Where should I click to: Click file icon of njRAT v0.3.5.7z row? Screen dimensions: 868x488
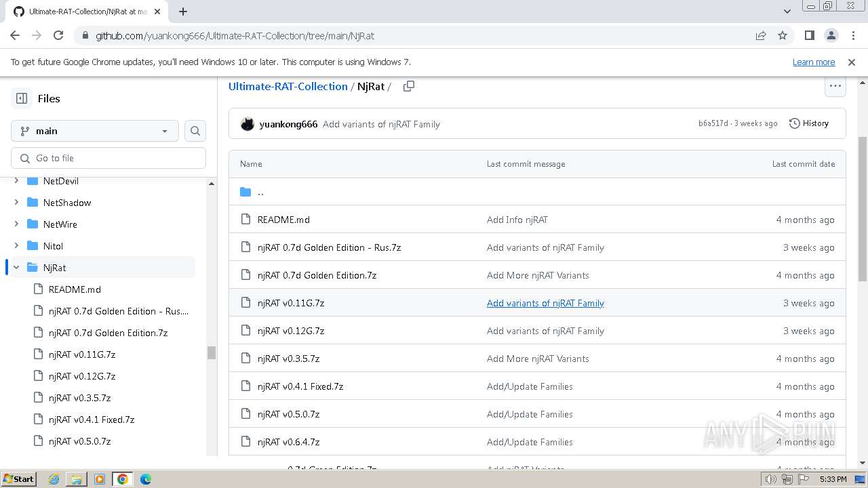[x=245, y=359]
